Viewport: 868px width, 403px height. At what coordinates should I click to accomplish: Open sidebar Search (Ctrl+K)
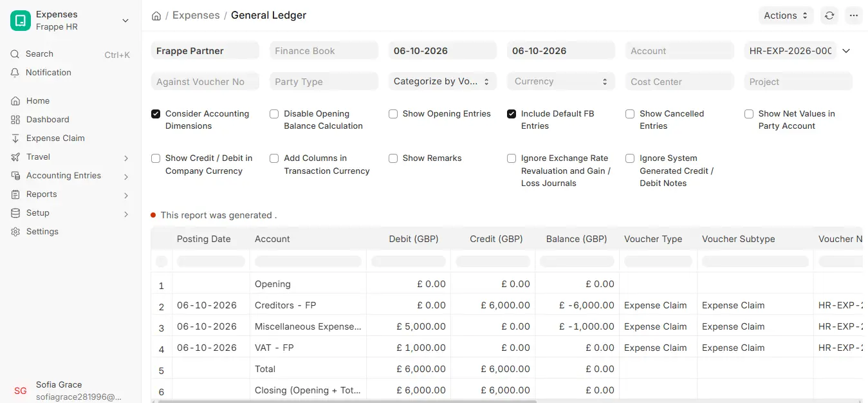(70, 54)
